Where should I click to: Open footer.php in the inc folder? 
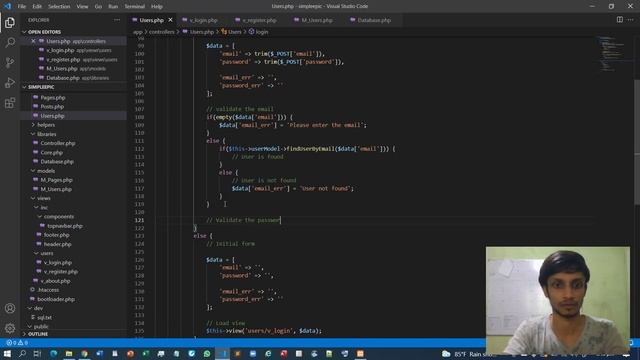coord(56,235)
